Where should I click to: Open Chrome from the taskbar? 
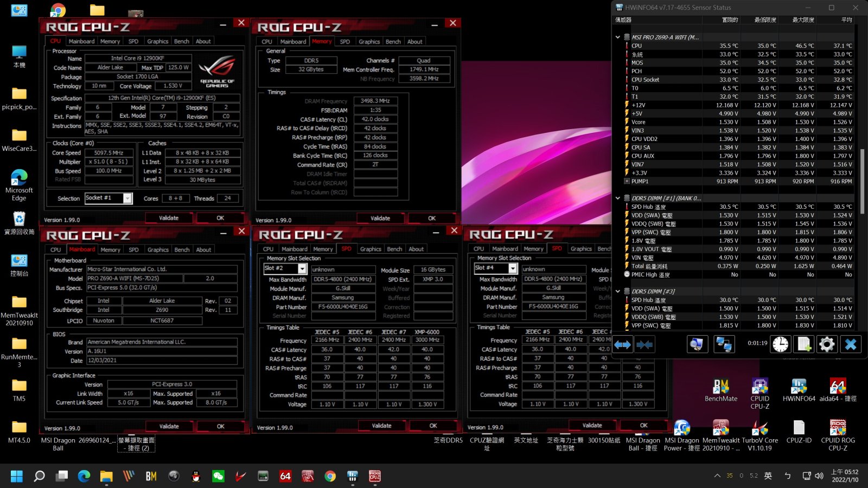(330, 476)
